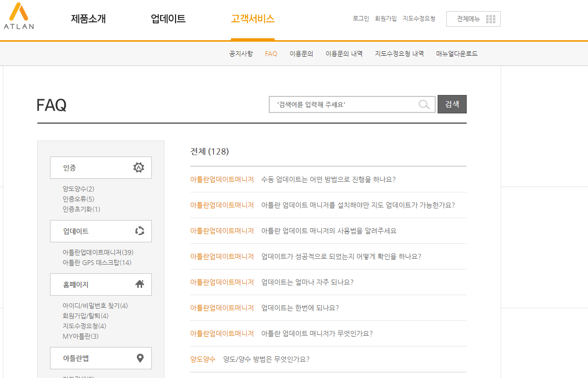Viewport: 588px width, 378px height.
Task: Select the 인증 category header
Action: pyautogui.click(x=101, y=168)
